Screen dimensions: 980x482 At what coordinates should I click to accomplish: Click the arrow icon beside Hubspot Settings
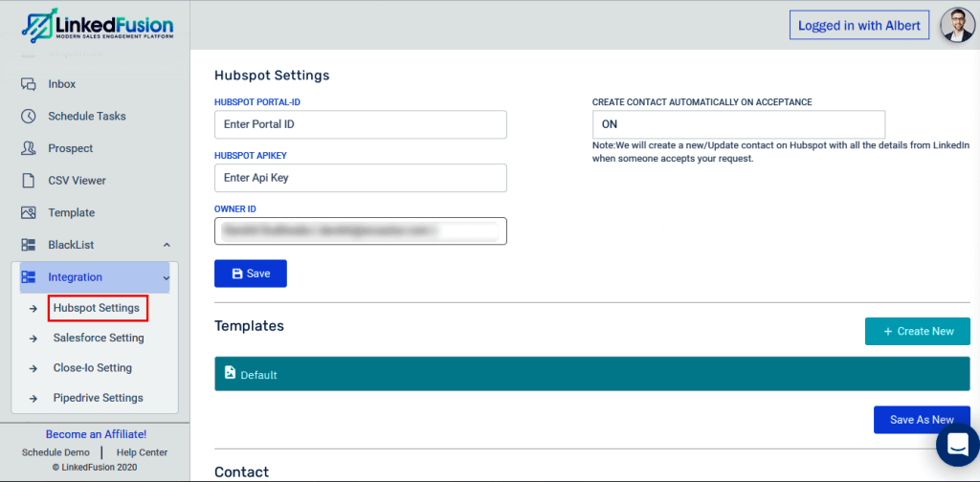click(33, 309)
